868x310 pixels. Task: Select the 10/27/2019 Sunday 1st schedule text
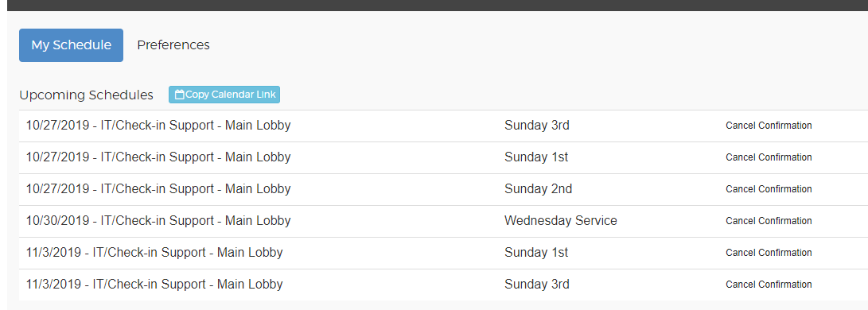coord(158,157)
